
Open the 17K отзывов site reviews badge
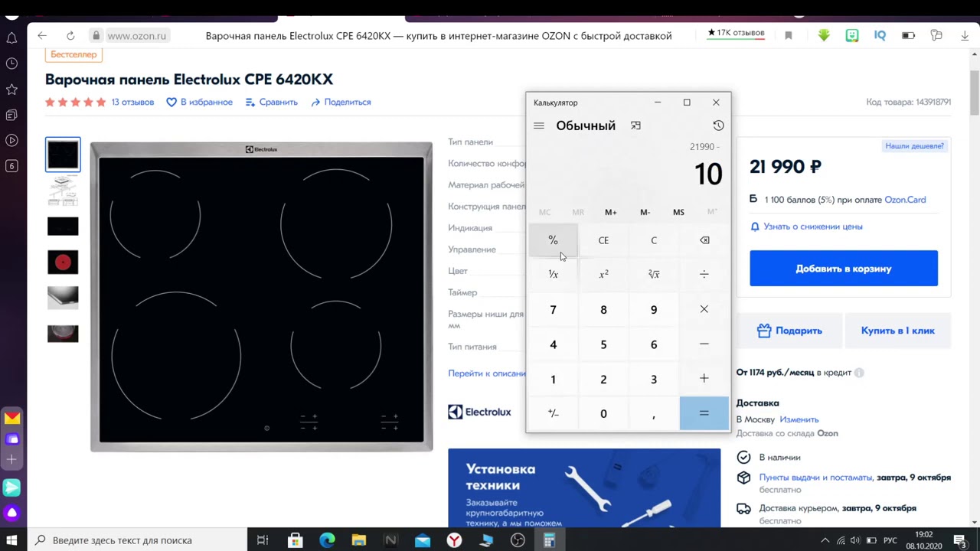[x=736, y=34]
